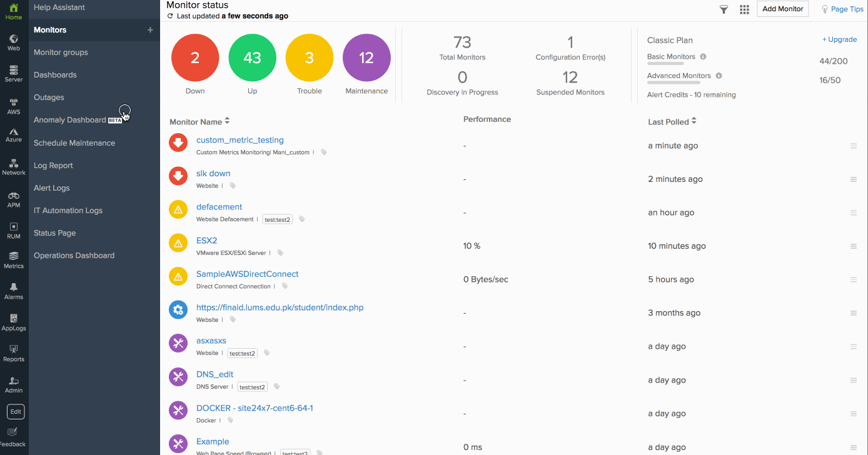Click the test:test2 tag on defacement

click(x=277, y=219)
